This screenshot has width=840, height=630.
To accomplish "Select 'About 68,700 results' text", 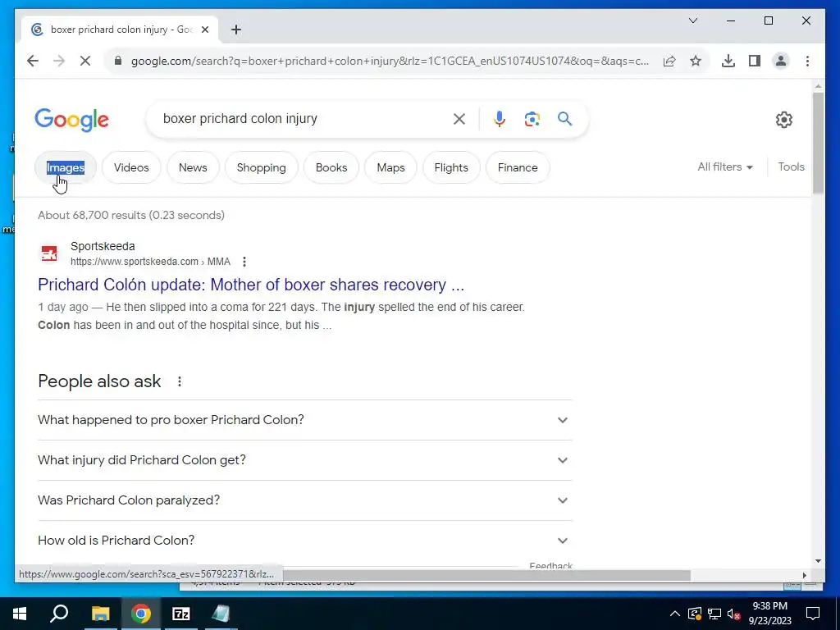I will point(92,216).
